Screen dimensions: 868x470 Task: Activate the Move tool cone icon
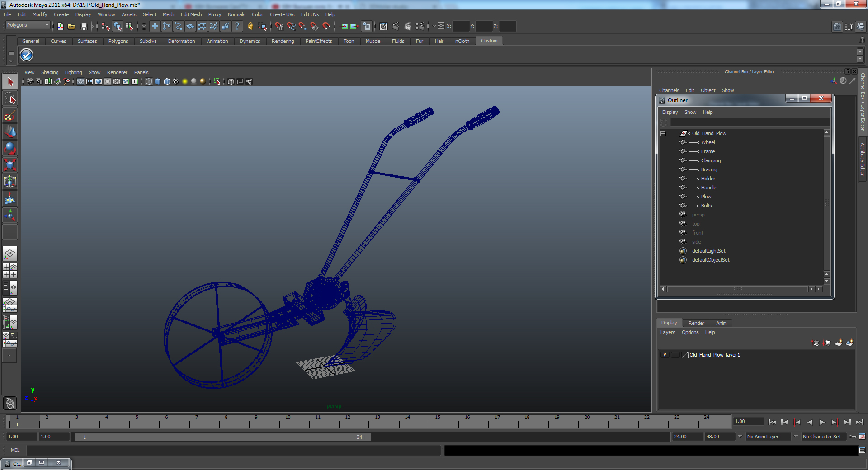10,132
